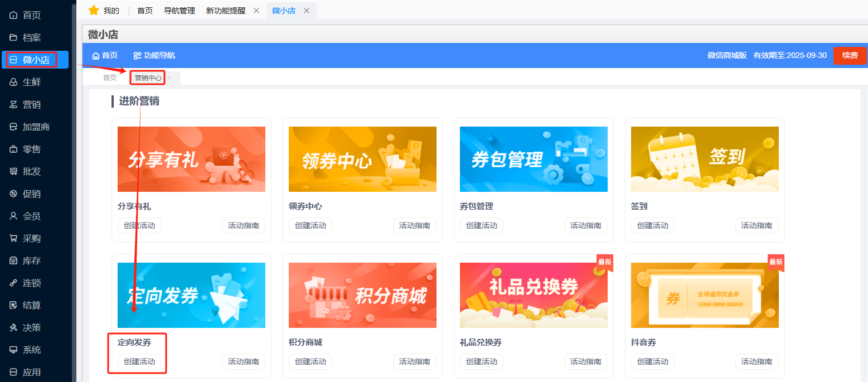Click the 库存 icon in sidebar
This screenshot has height=382, width=868.
[13, 261]
